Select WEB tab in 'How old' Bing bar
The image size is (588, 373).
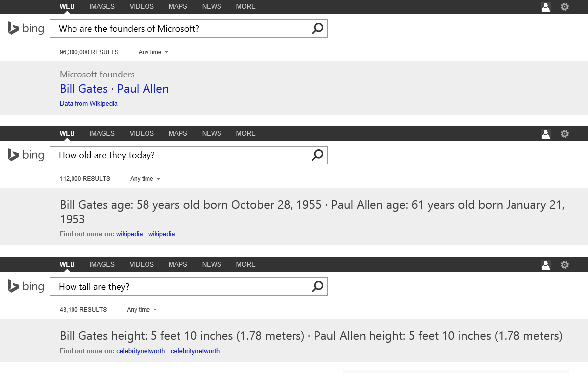click(67, 134)
